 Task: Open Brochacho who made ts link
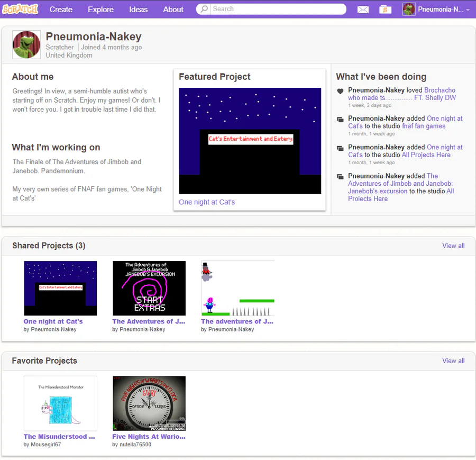(401, 94)
